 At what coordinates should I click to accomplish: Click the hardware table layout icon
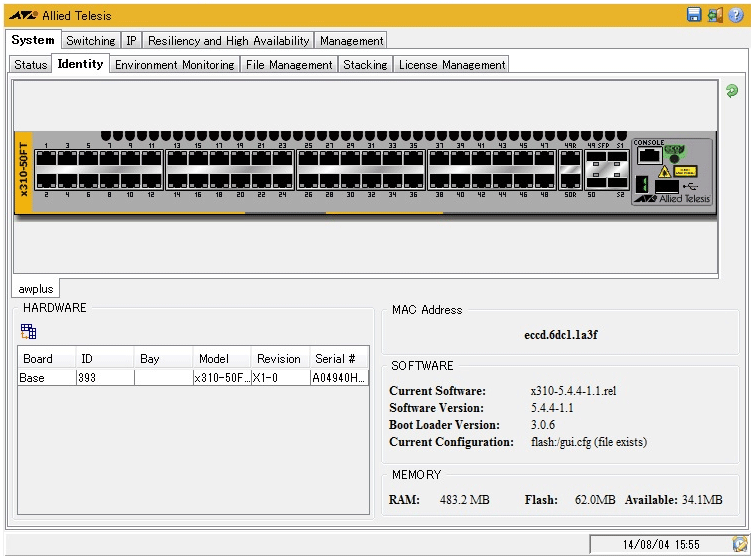(28, 332)
